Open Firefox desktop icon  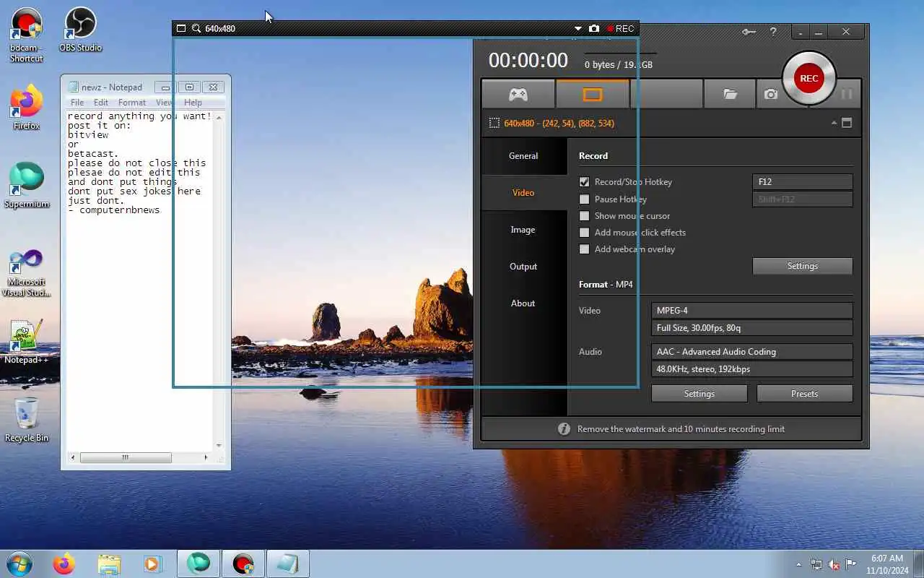(27, 108)
